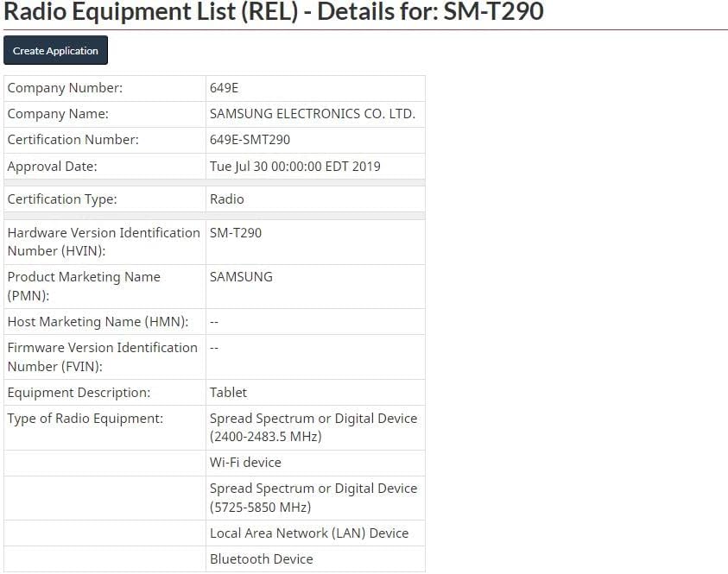Select "Spread Spectrum or Digital Device (2400-2483.5 MHz)"
This screenshot has width=728, height=574.
[x=313, y=427]
